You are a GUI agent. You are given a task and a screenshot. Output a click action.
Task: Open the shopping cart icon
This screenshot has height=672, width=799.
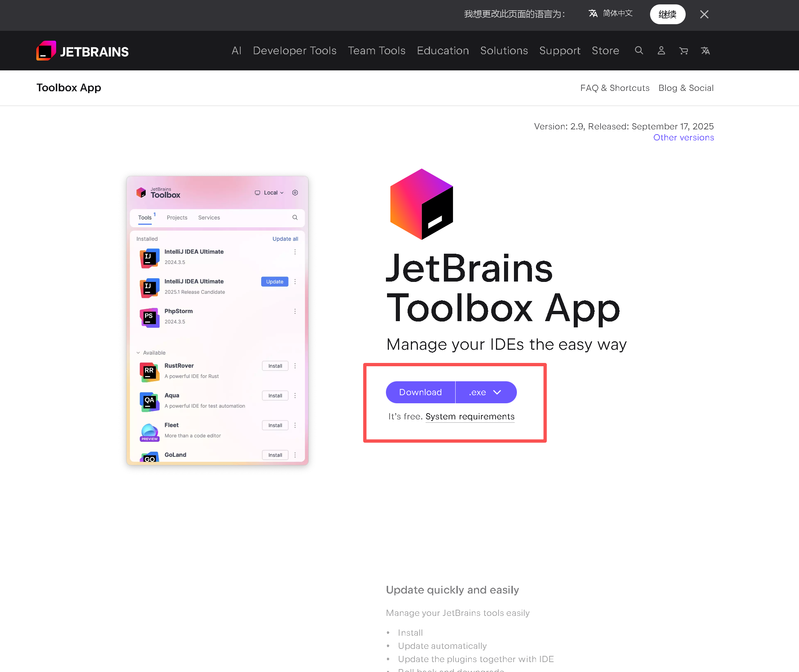point(683,51)
